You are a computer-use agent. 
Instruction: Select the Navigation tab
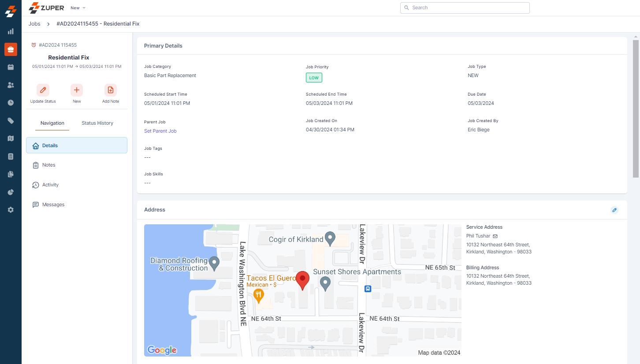coord(52,123)
